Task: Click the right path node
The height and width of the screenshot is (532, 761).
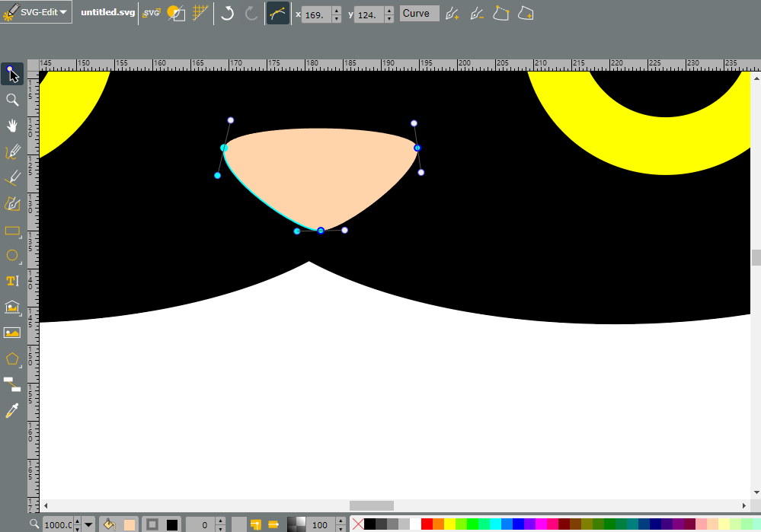Action: [x=417, y=148]
